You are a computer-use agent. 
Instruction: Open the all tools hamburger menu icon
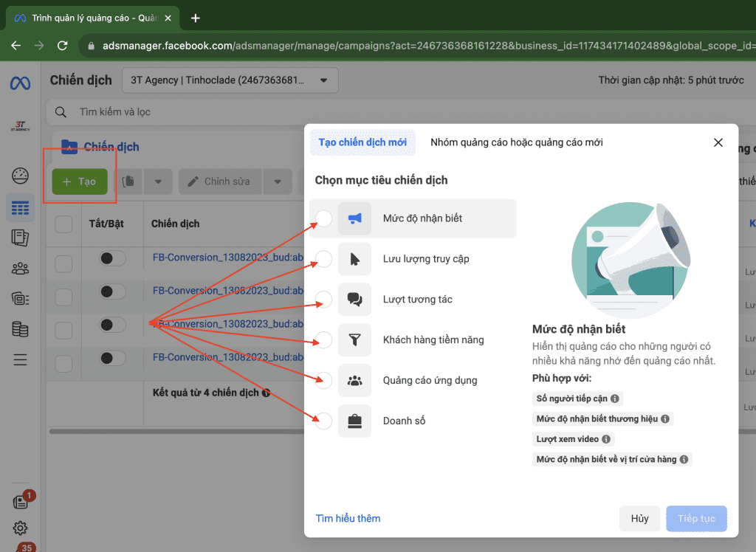click(20, 359)
